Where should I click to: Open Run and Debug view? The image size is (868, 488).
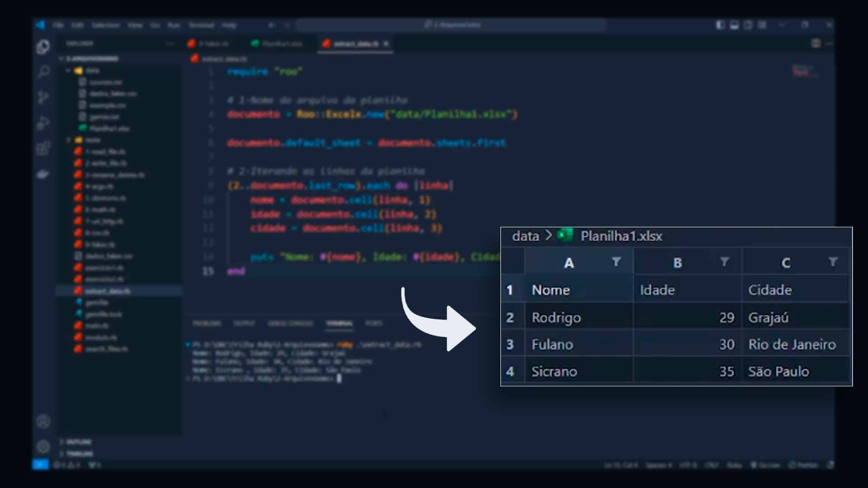point(43,123)
